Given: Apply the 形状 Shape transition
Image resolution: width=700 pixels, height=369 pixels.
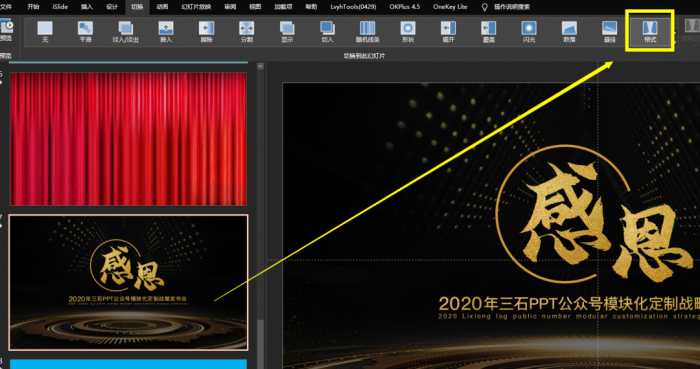Looking at the screenshot, I should [408, 32].
